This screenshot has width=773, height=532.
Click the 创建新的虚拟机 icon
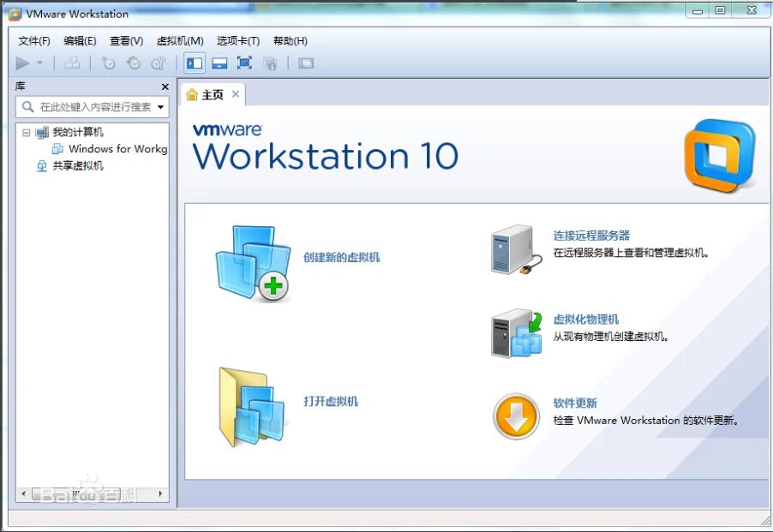(253, 263)
